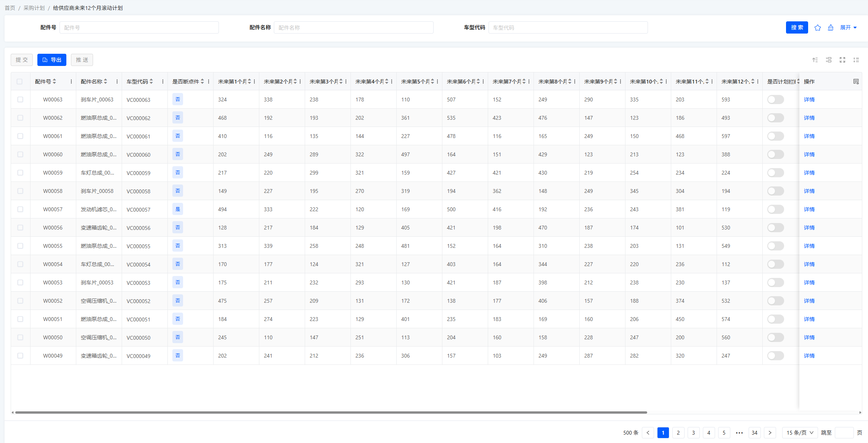Click the horizontal table scrollbar

[331, 412]
